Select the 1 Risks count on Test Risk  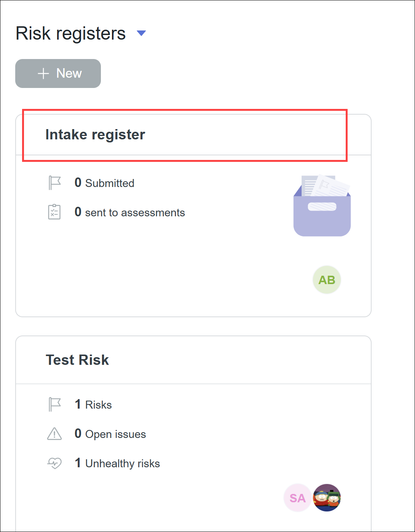coord(93,404)
